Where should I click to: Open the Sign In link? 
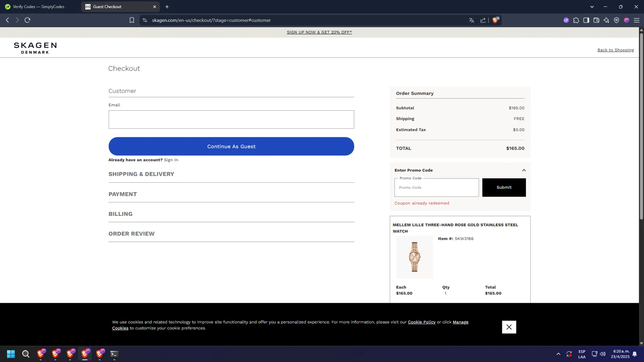(171, 160)
